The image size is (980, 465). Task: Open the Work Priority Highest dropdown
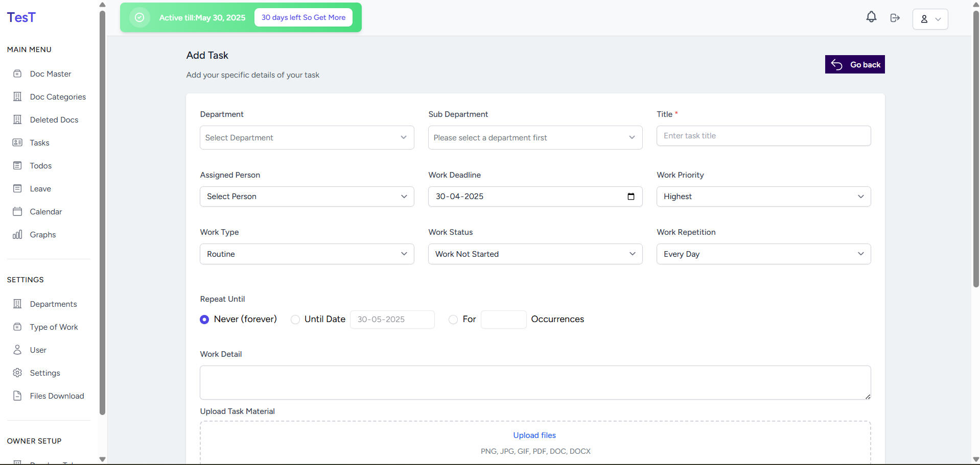pyautogui.click(x=764, y=197)
